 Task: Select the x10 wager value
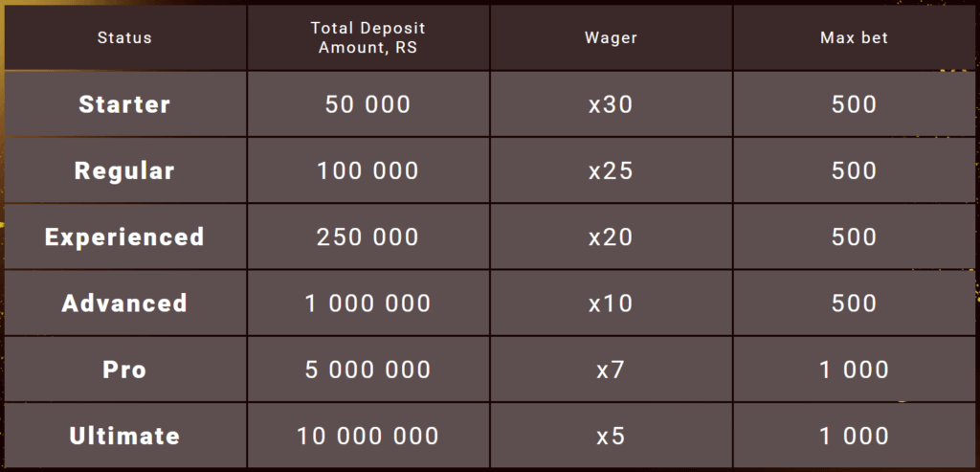(x=611, y=303)
